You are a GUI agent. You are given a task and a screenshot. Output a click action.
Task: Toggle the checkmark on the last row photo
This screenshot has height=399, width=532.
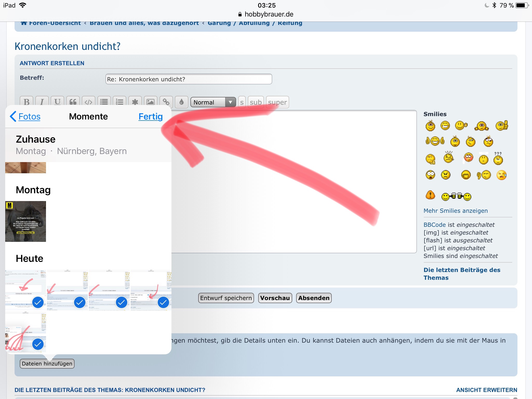(x=38, y=344)
